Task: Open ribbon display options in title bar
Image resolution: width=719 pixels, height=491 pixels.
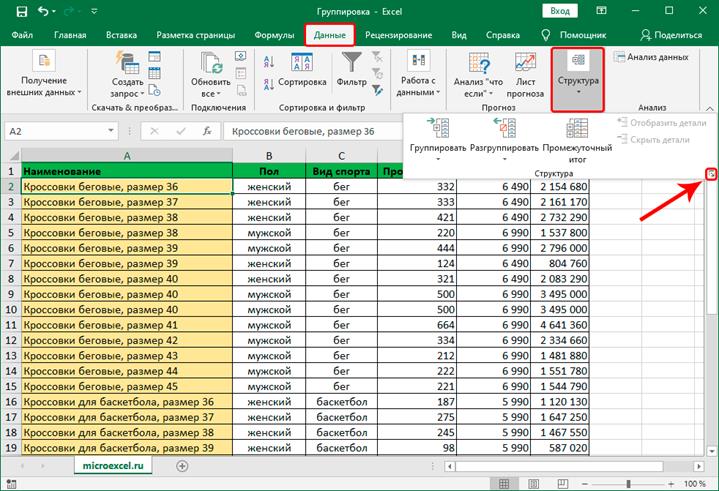Action: 601,11
